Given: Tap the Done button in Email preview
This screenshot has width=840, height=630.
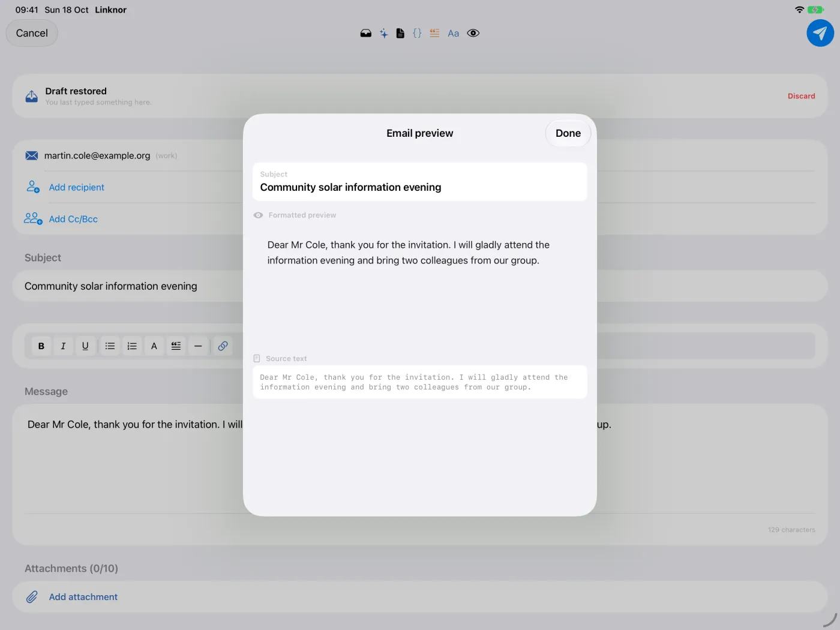Looking at the screenshot, I should click(568, 133).
